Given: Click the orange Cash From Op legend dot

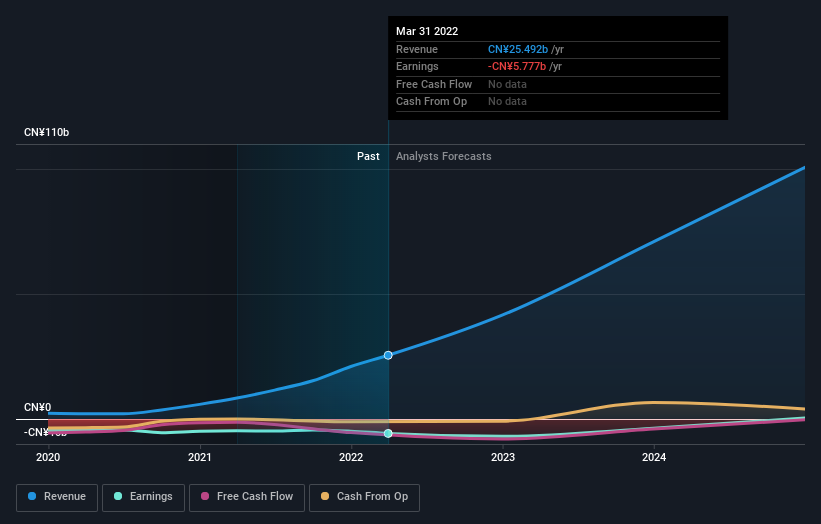Looking at the screenshot, I should coord(325,496).
